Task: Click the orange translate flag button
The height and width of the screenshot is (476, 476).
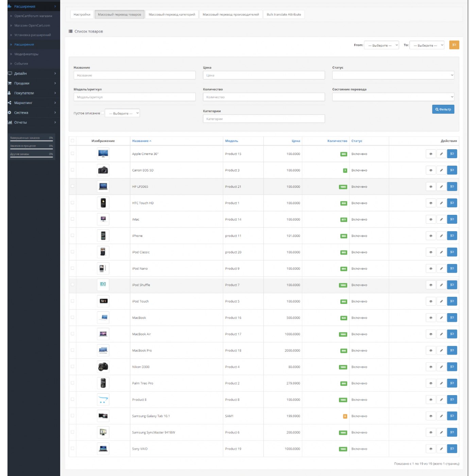Action: pyautogui.click(x=454, y=45)
